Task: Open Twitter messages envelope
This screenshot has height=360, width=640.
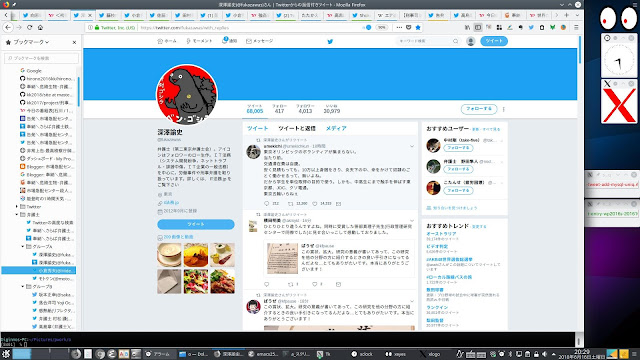Action: (249, 41)
